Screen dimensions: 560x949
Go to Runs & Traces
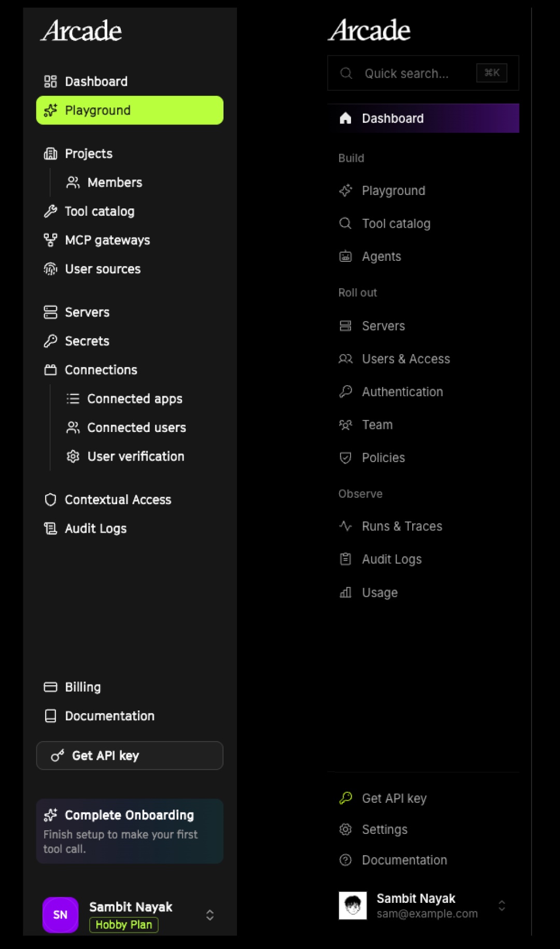423,526
